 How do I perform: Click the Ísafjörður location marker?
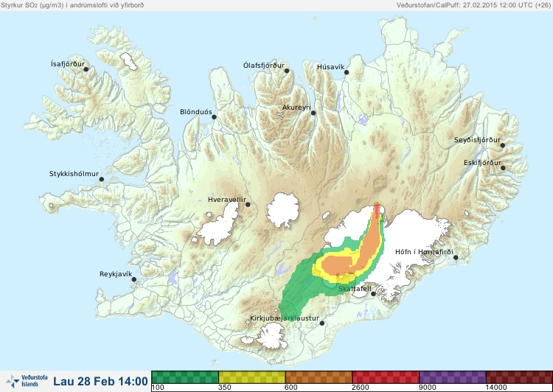pyautogui.click(x=86, y=69)
